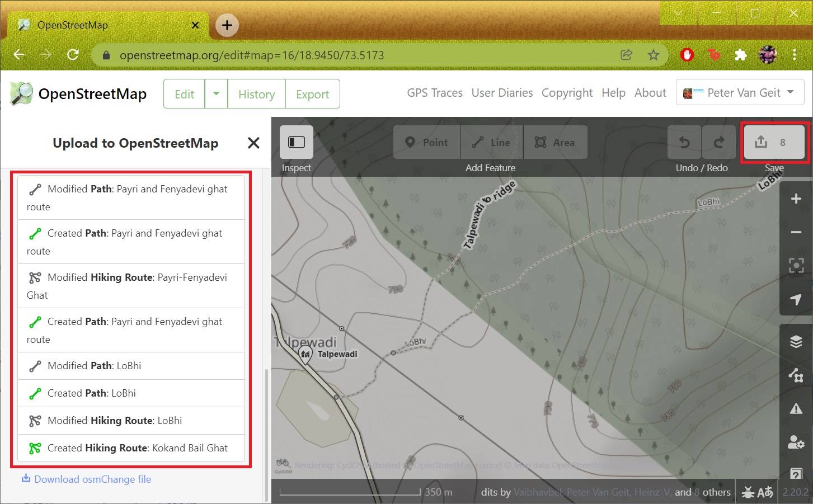Open the About page
813x504 pixels.
pos(650,93)
